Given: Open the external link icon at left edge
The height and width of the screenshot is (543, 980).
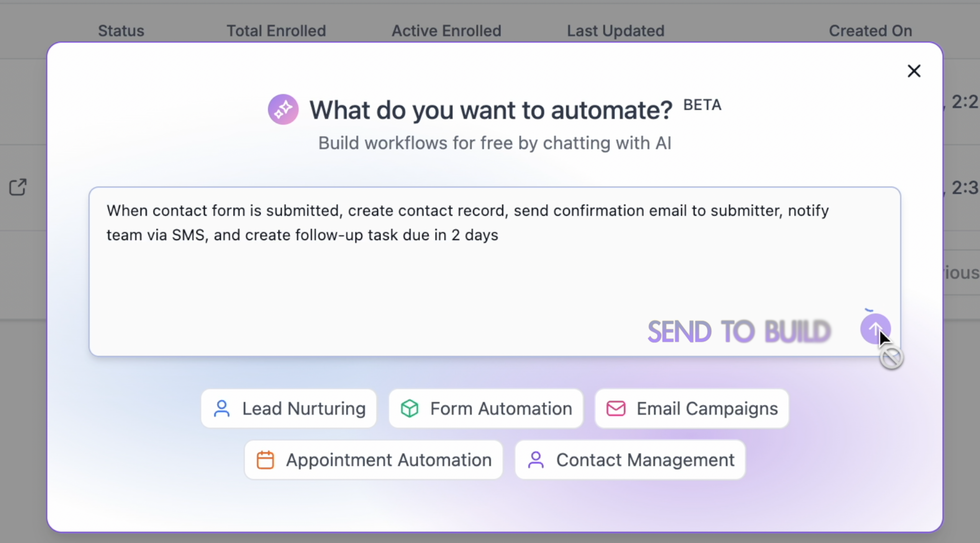Looking at the screenshot, I should point(18,187).
